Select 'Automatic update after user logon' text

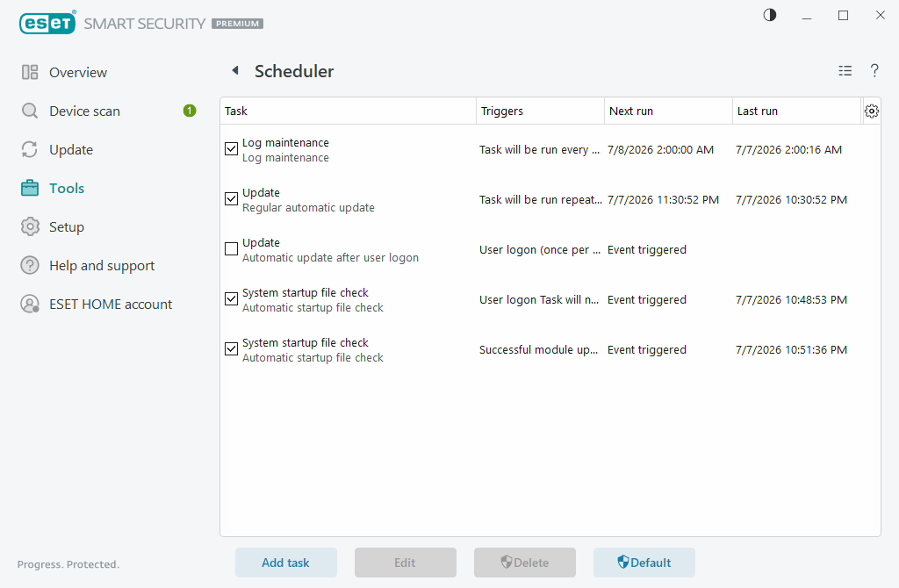pyautogui.click(x=330, y=258)
